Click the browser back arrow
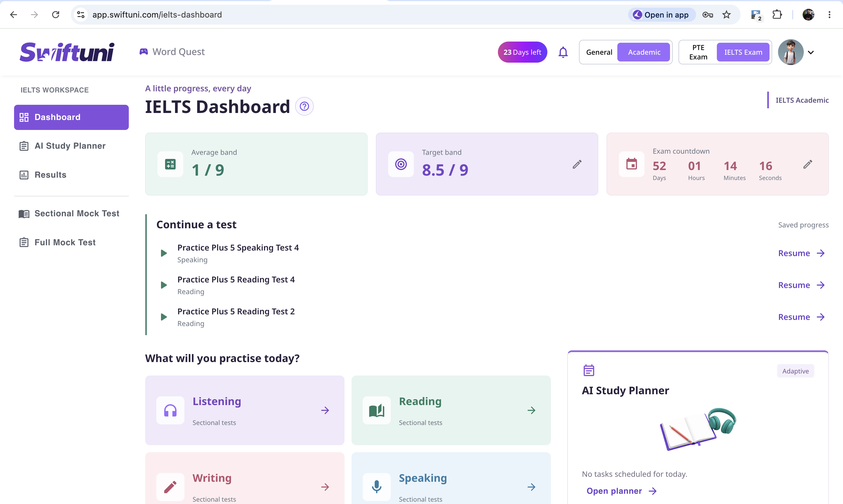 pos(13,15)
